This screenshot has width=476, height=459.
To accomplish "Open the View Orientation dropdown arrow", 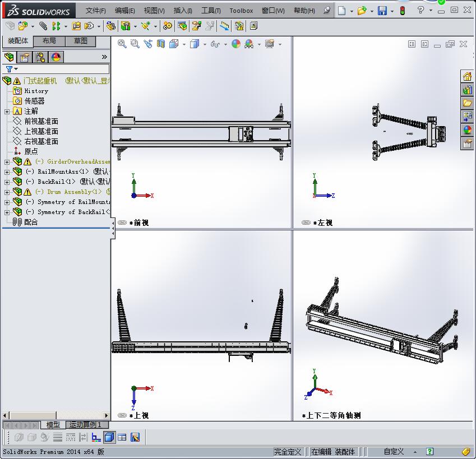I will (184, 45).
